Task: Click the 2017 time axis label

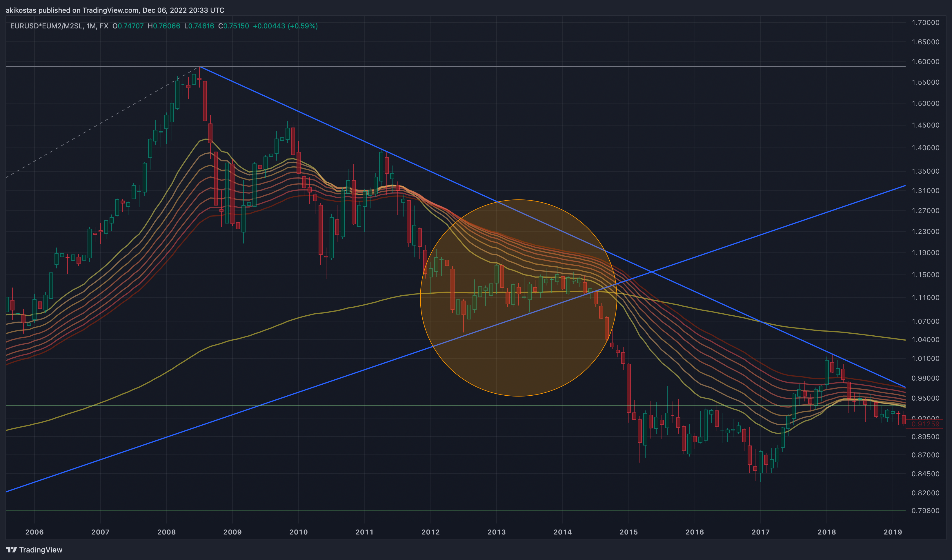Action: click(760, 532)
